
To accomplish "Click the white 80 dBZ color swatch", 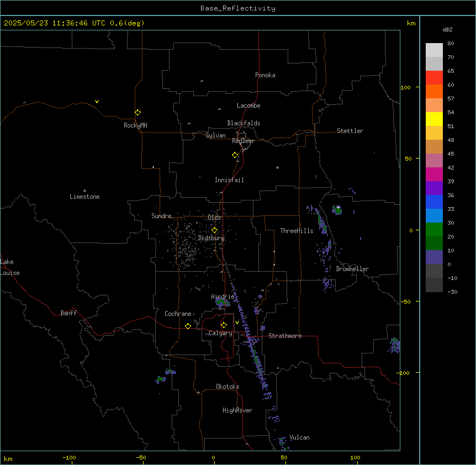I will 434,50.
